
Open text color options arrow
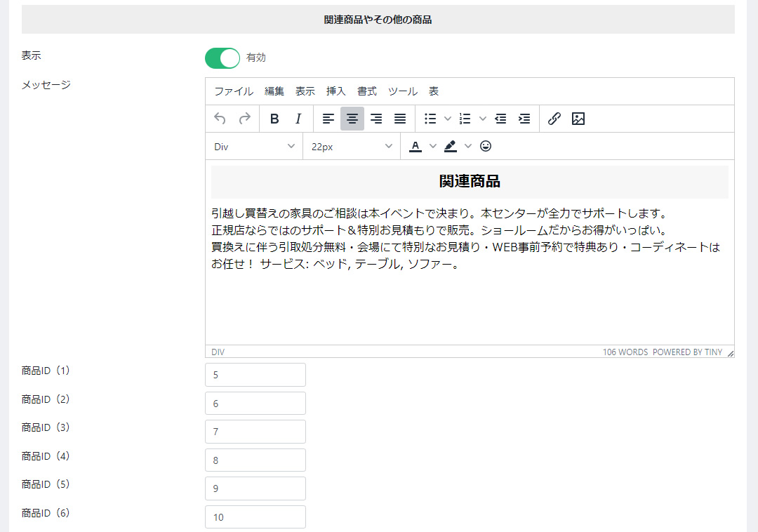pos(433,147)
